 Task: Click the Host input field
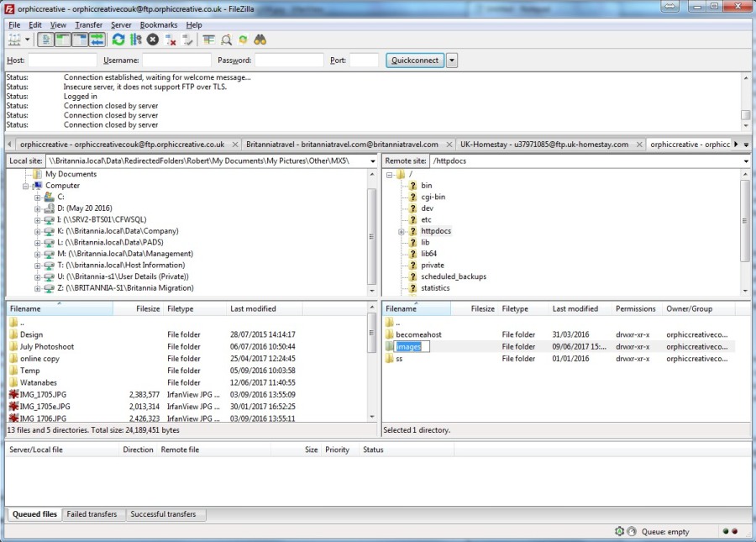pos(63,61)
